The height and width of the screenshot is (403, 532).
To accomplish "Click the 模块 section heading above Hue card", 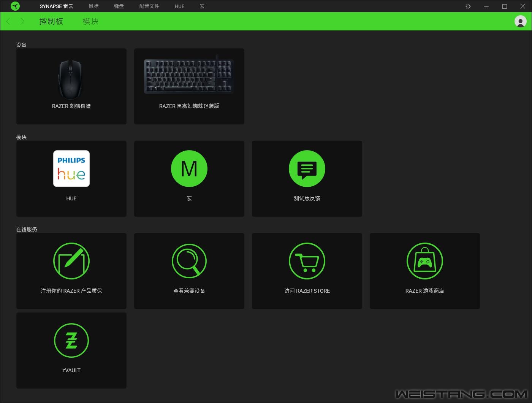I will 21,137.
